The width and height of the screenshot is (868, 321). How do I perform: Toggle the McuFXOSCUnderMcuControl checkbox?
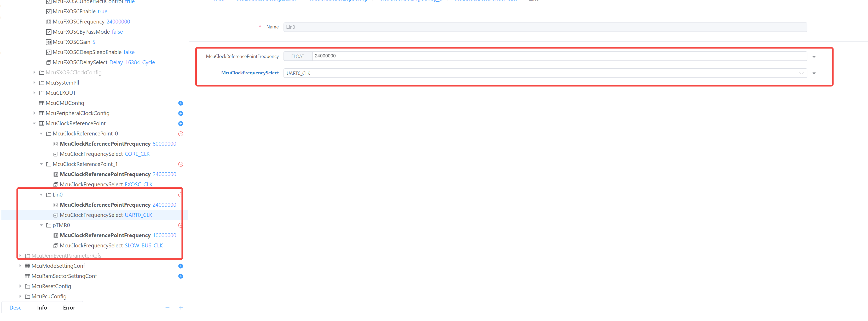click(x=49, y=2)
